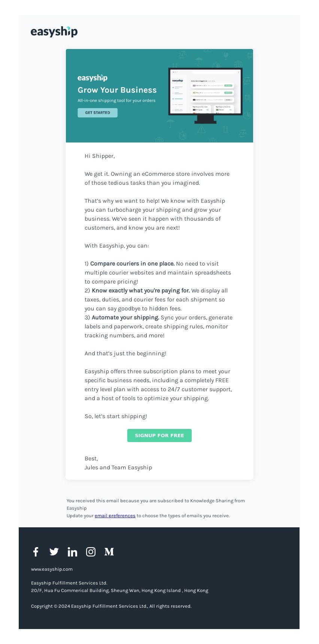Click the Grow Your Business headline
319x644 pixels.
tap(117, 90)
